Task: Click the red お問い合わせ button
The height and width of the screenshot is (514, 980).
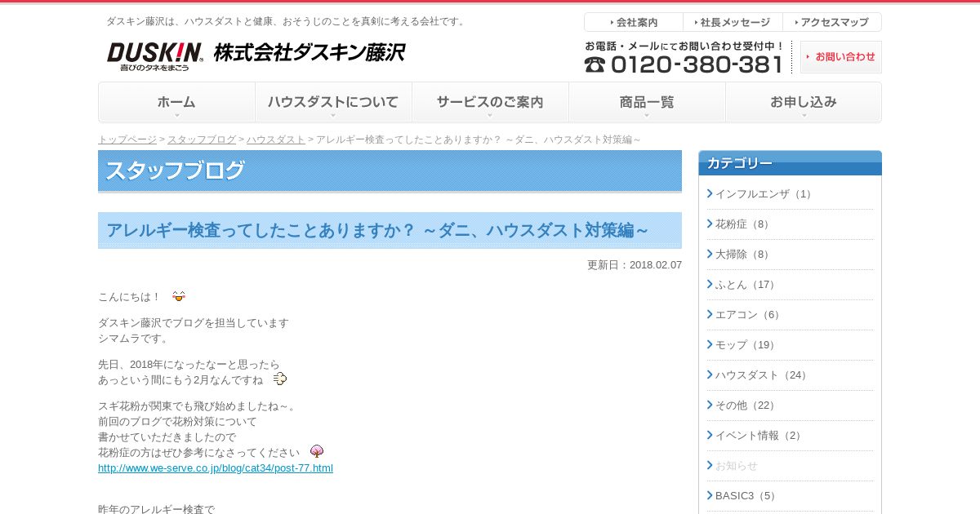Action: (x=841, y=57)
